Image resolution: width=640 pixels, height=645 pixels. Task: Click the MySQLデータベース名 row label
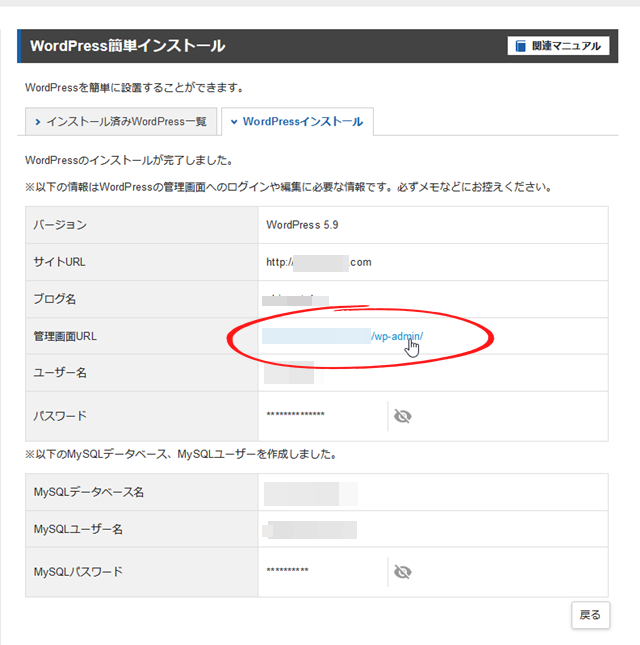[89, 492]
